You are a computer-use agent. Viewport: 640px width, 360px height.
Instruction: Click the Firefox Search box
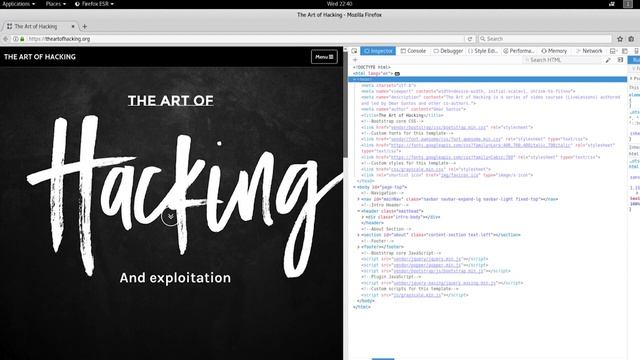[545, 39]
